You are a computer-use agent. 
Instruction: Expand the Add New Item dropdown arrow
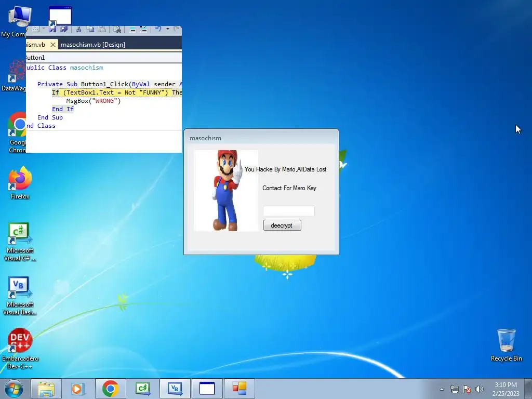44,29
